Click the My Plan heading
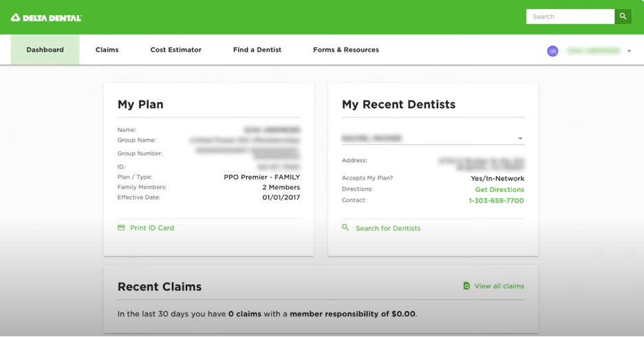The height and width of the screenshot is (337, 644). pyautogui.click(x=140, y=105)
